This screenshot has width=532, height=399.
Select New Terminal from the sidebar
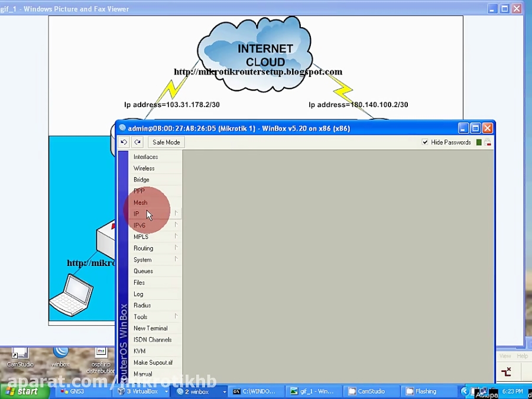(151, 329)
